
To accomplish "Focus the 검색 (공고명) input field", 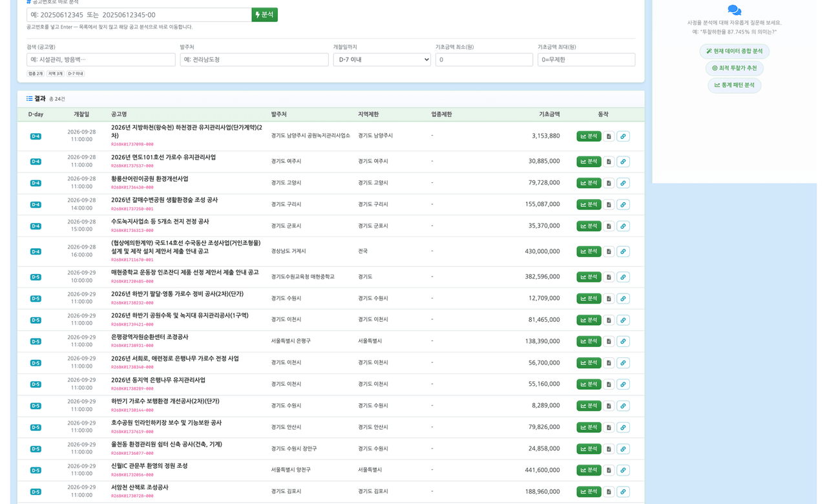I will 101,59.
